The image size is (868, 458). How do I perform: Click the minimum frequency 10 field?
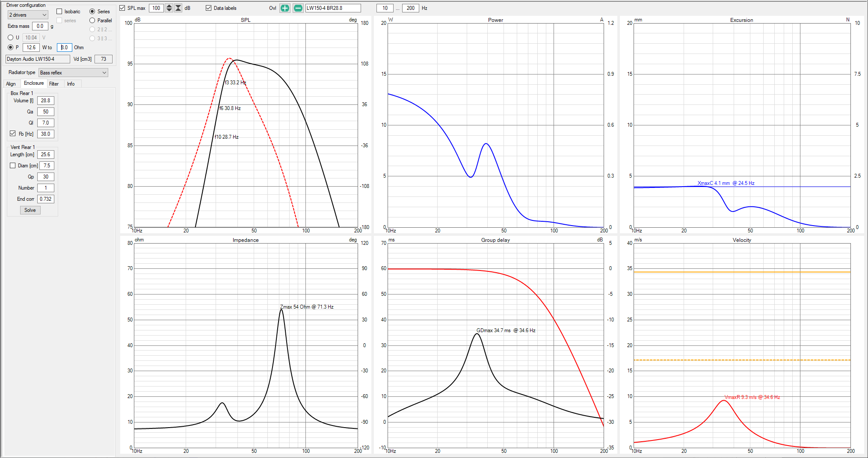pos(385,8)
